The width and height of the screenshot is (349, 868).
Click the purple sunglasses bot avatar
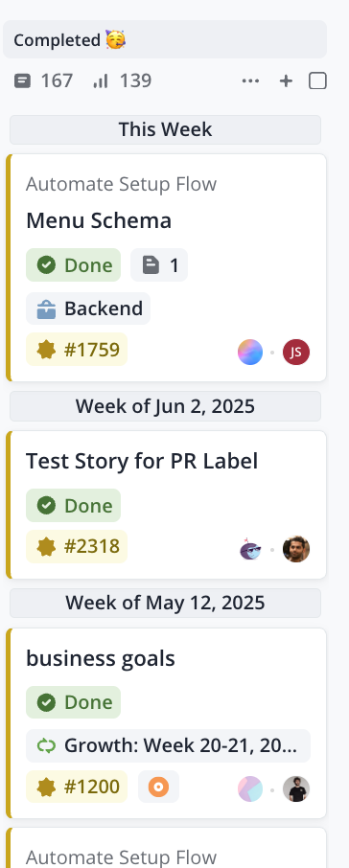(250, 549)
